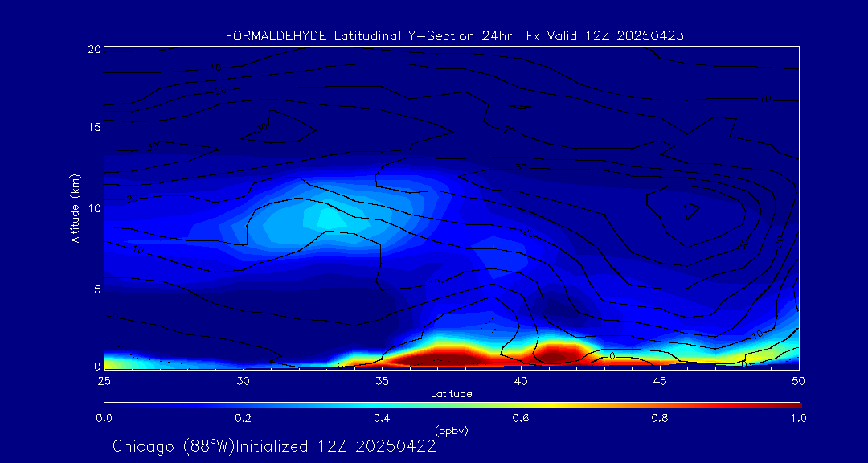Viewport: 868px width, 463px height.
Task: Click the altitude axis tick label 15
Action: [x=94, y=127]
